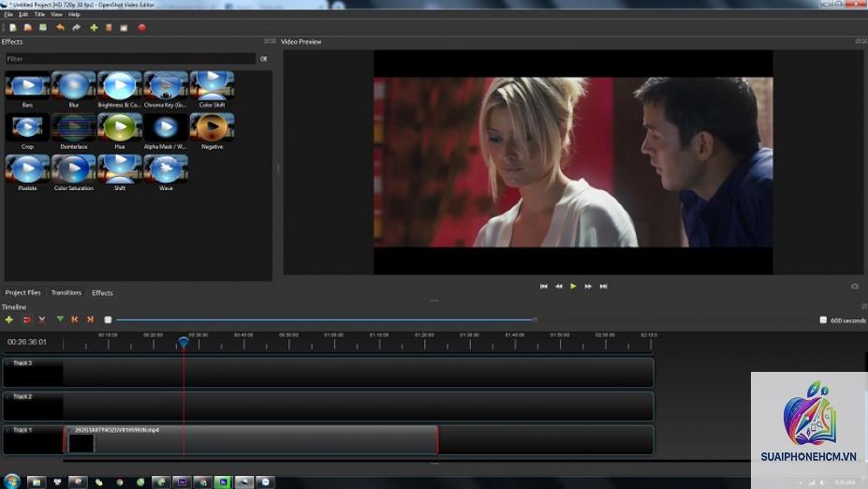
Task: Open the Windows Start button
Action: tap(11, 481)
